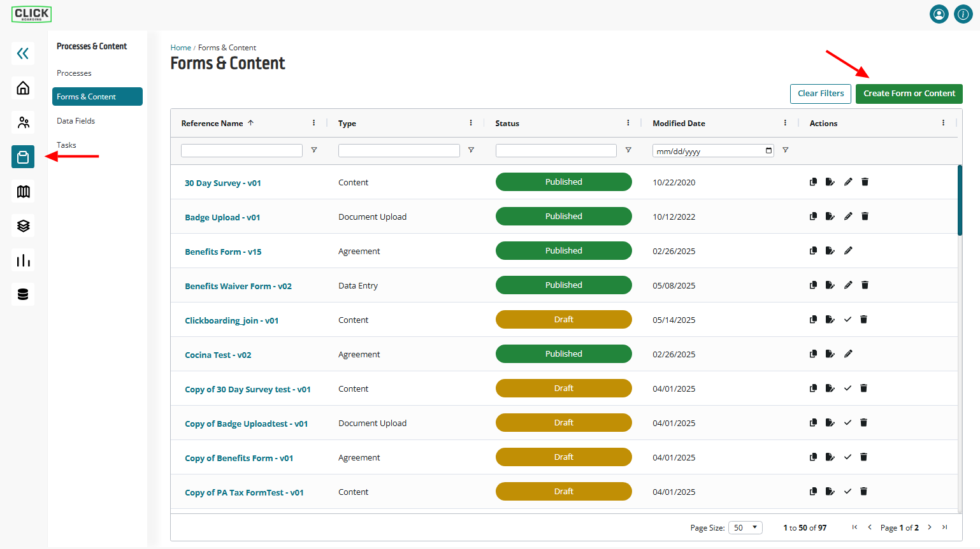Click checkmark for Copy of Badge Uploadtest - v01
Viewport: 980px width, 549px height.
847,423
